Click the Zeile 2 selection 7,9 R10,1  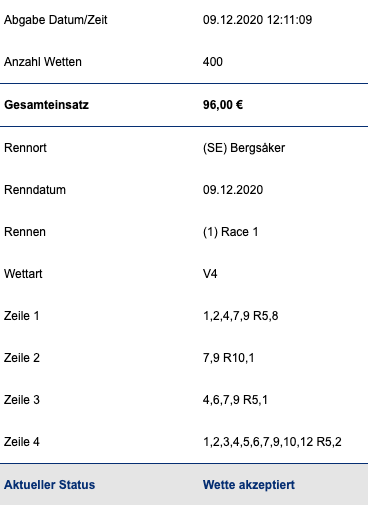[x=229, y=358]
